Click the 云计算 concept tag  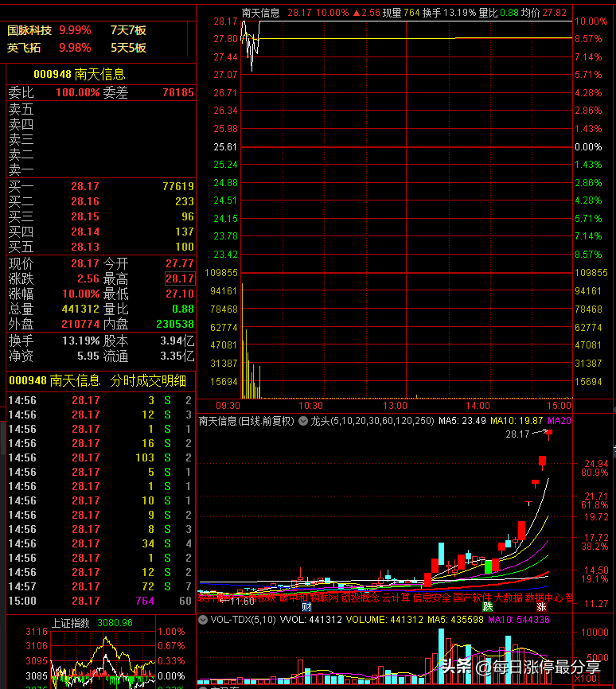click(396, 598)
